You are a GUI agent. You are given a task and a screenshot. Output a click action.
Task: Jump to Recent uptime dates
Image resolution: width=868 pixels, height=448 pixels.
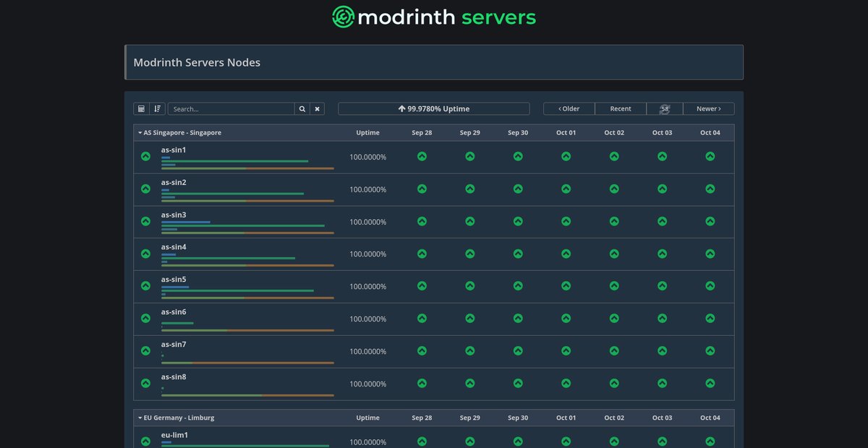point(621,108)
